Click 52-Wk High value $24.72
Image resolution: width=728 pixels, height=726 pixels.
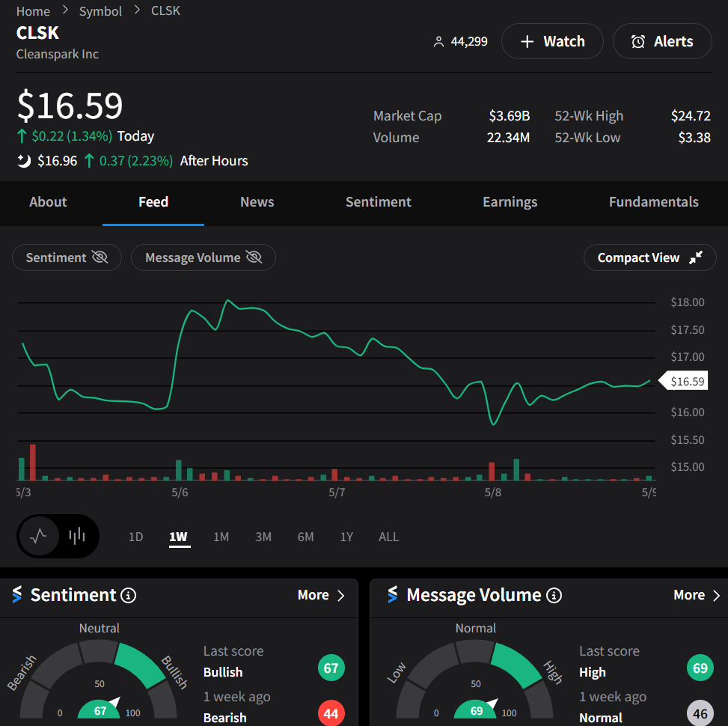[x=691, y=116]
